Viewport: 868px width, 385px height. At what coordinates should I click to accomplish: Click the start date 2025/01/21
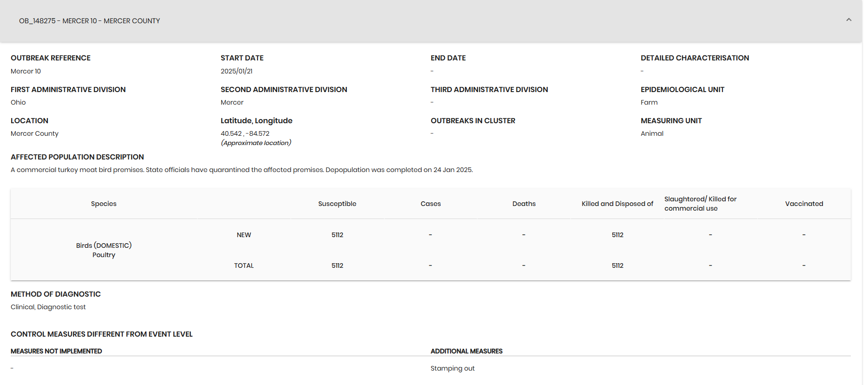point(237,71)
